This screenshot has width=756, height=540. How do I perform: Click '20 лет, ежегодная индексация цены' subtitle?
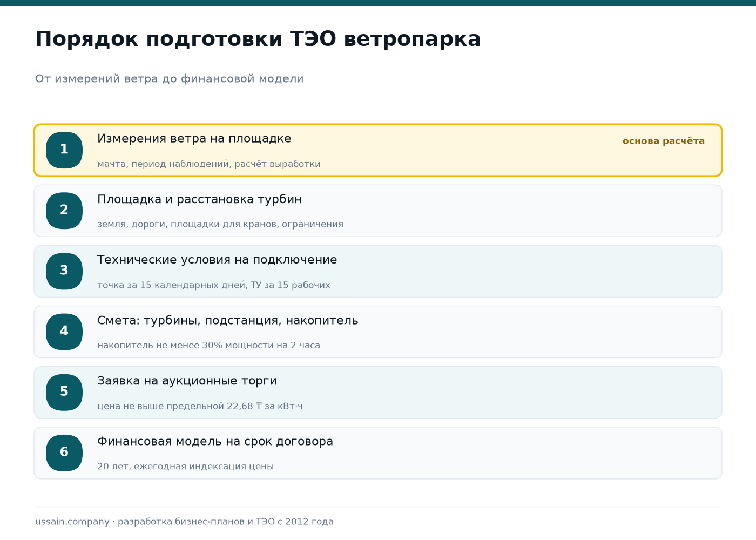click(185, 466)
